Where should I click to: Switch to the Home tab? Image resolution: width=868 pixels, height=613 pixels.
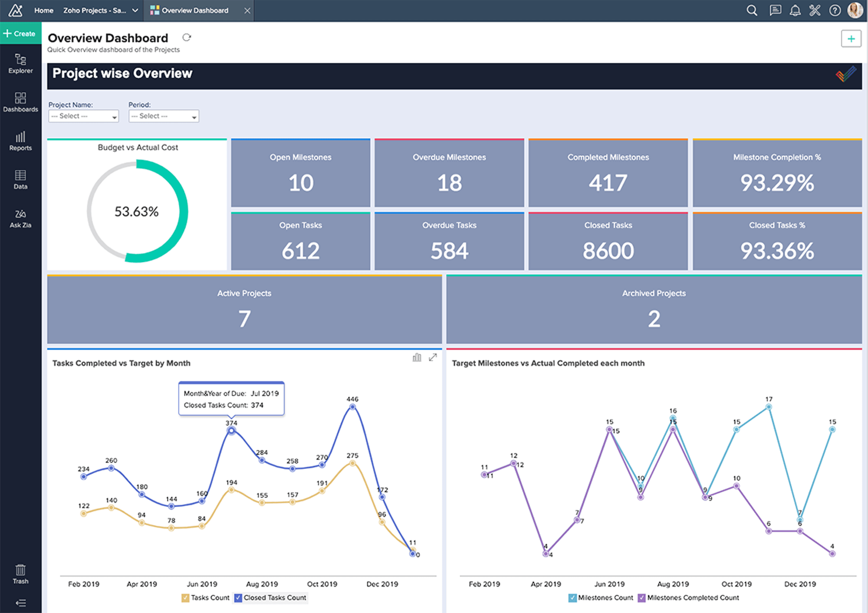click(x=44, y=10)
